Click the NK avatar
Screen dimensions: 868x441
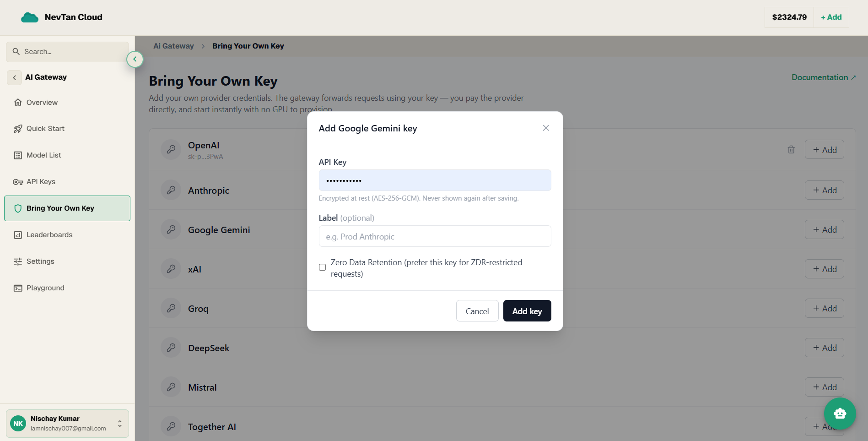click(x=18, y=424)
